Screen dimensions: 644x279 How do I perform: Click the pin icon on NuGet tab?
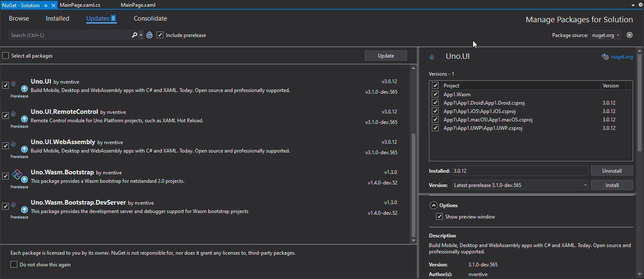coord(45,5)
